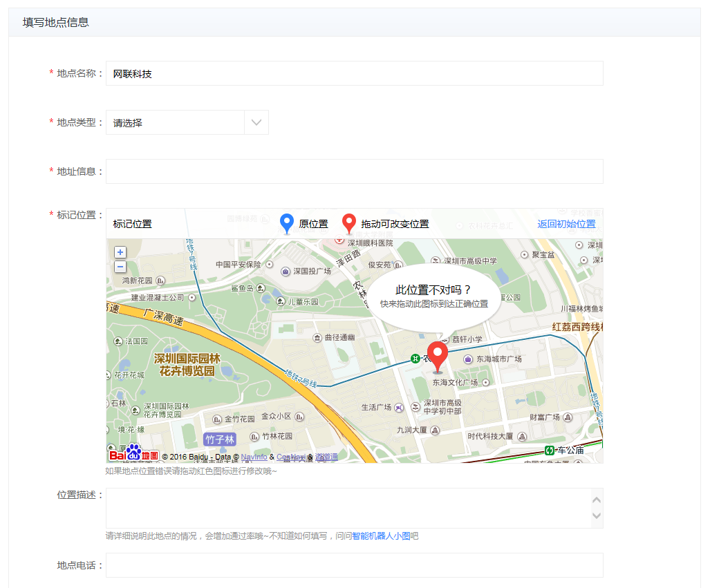The width and height of the screenshot is (710, 588).
Task: Click into the 地址信息 input field
Action: tap(354, 171)
